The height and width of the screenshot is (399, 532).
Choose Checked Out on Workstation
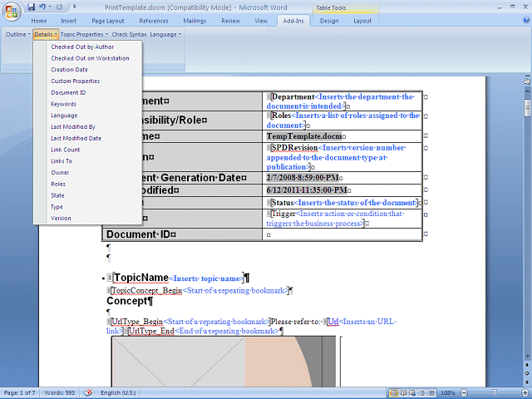tap(88, 58)
